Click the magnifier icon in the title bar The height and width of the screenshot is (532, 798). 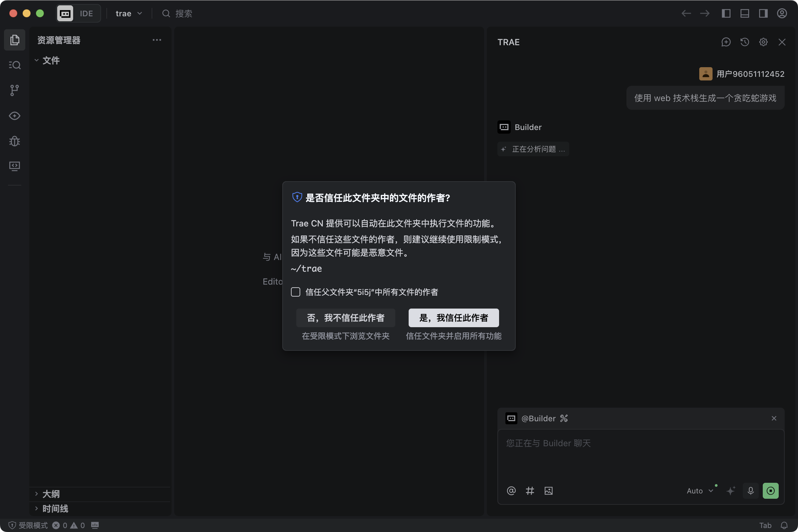point(166,14)
